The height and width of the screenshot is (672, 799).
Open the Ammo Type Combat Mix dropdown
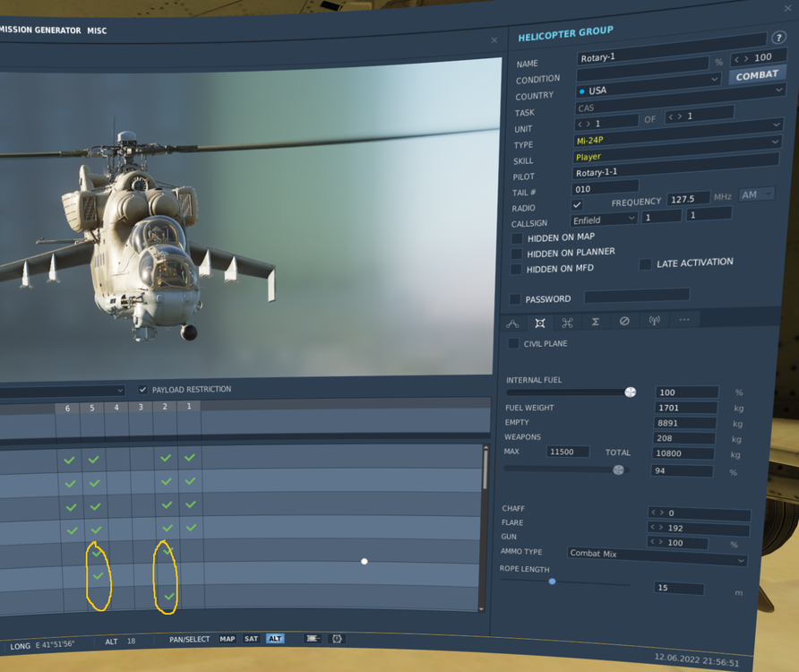(657, 556)
